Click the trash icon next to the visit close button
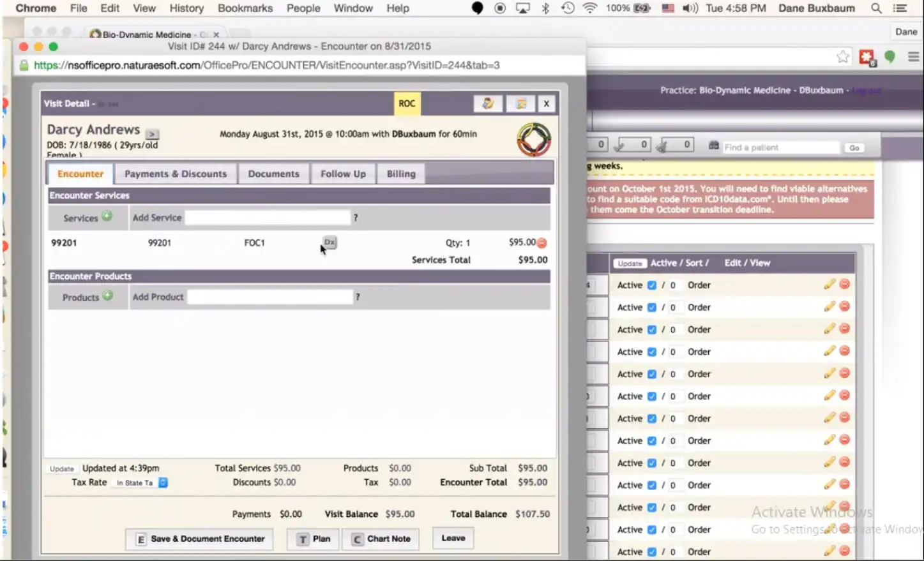Viewport: 924px width, 561px height. 520,103
